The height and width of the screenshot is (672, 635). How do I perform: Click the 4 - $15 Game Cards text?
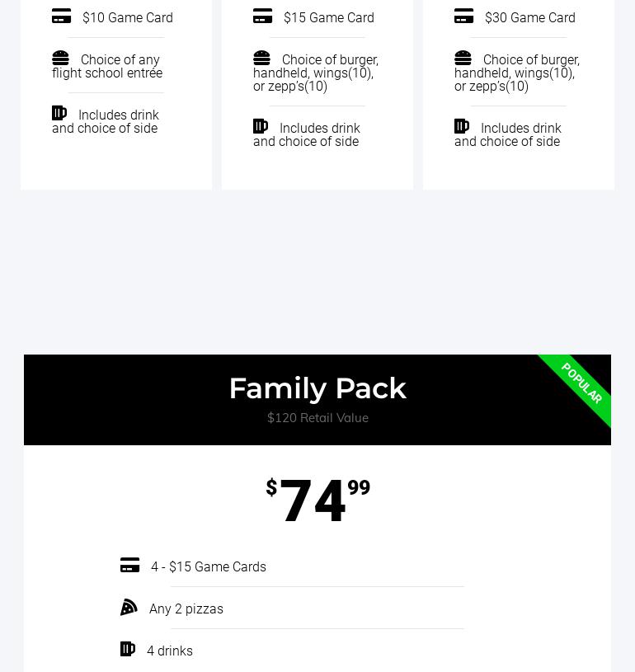208,567
